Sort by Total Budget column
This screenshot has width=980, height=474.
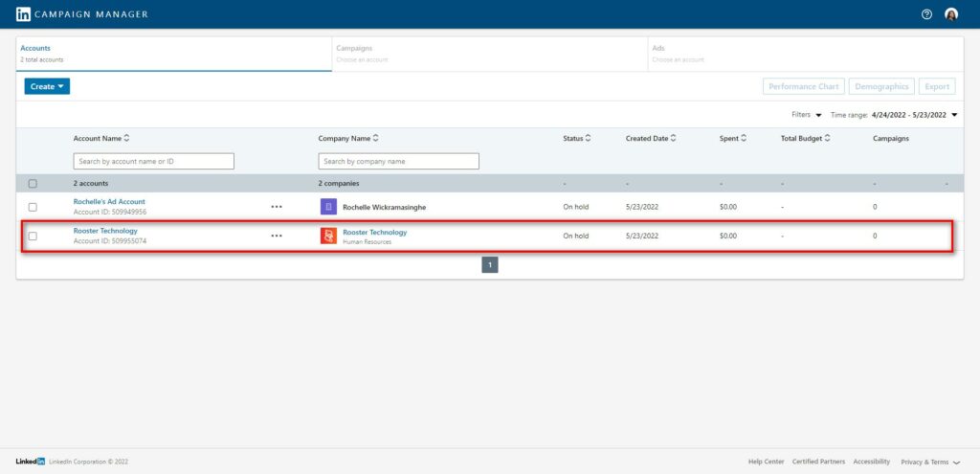coord(806,138)
